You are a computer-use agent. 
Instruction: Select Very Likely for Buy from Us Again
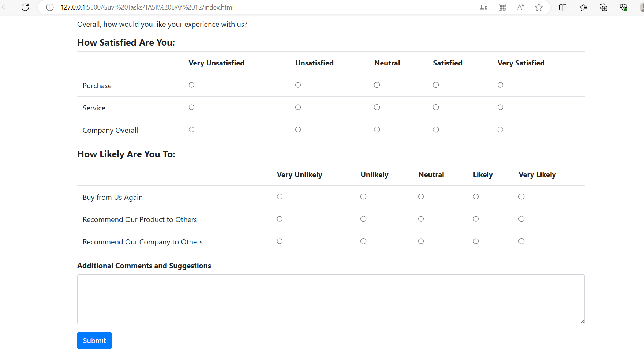(521, 196)
